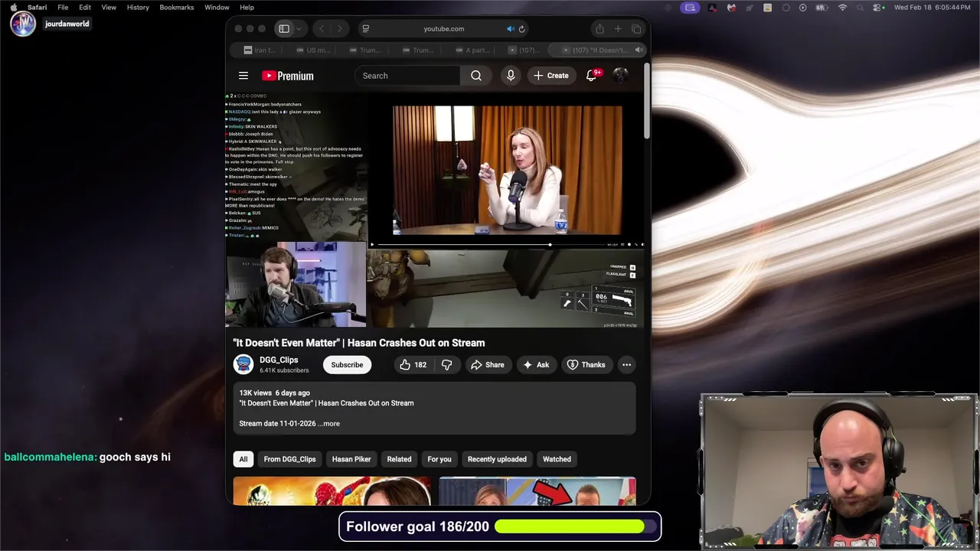Click the Share button under video
980x551 pixels.
(487, 365)
